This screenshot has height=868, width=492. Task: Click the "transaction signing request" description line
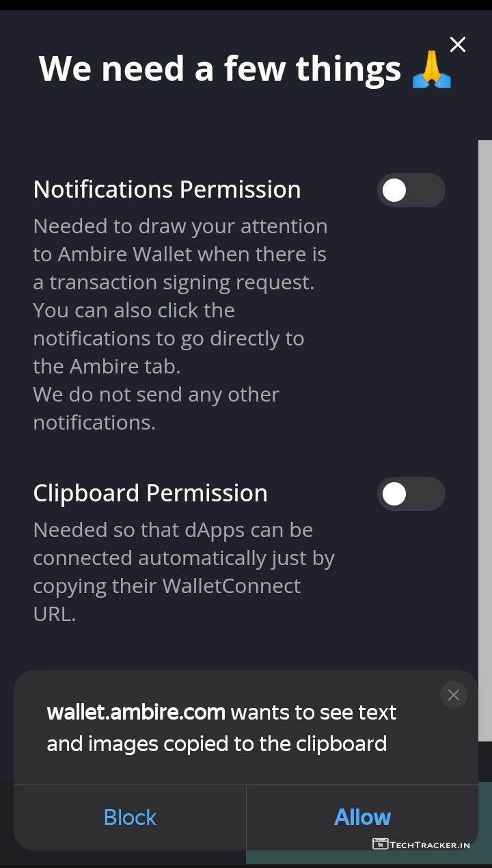click(174, 282)
